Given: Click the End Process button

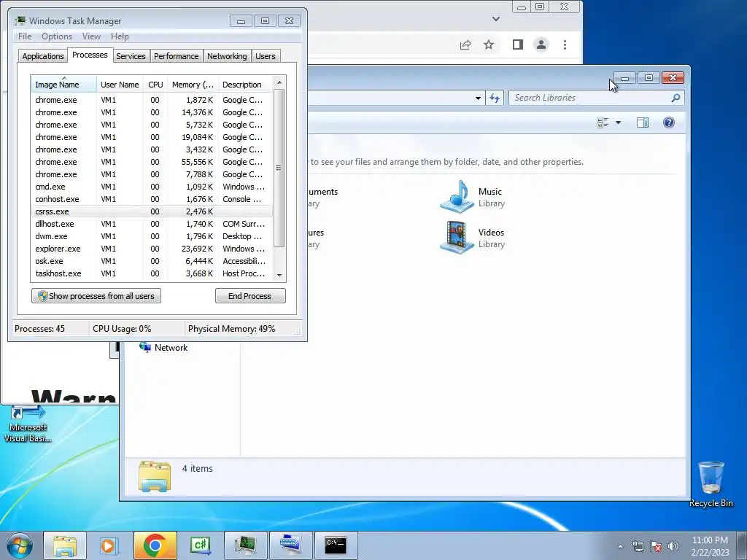Looking at the screenshot, I should tap(250, 296).
